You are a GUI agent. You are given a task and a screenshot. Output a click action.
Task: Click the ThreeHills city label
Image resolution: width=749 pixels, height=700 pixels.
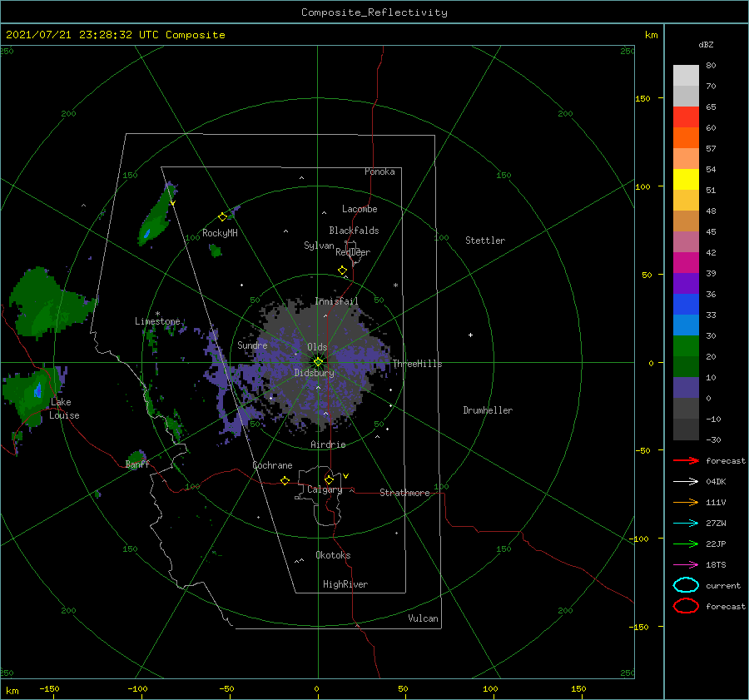click(418, 364)
